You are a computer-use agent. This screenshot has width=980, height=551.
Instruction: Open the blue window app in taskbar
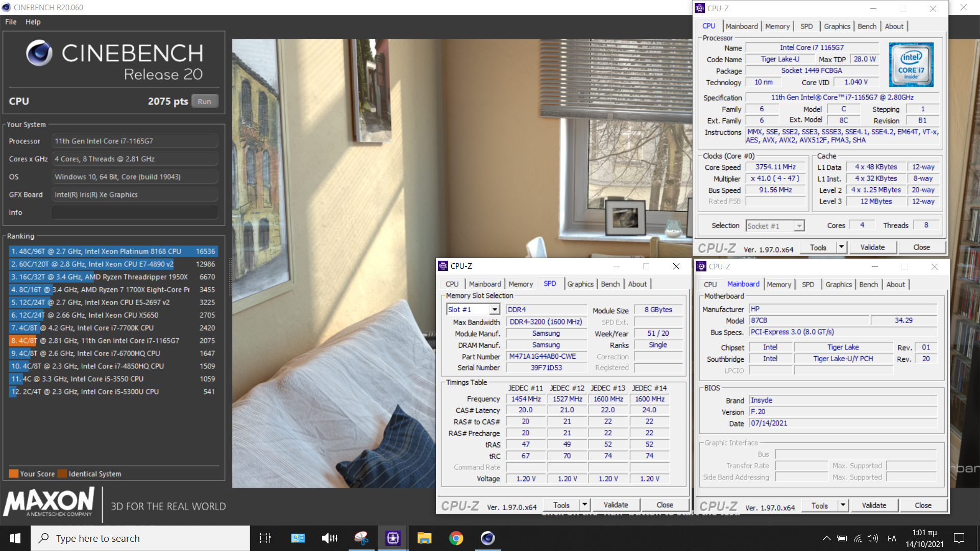pyautogui.click(x=298, y=538)
